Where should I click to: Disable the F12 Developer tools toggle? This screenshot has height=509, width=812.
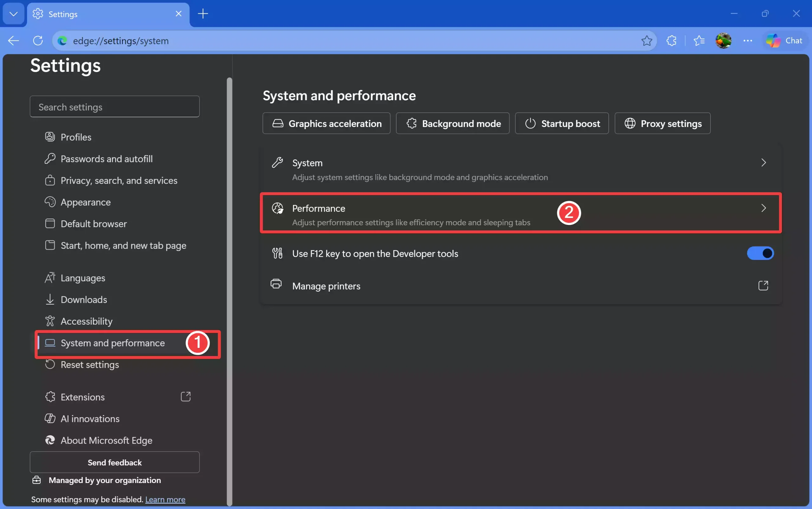[761, 253]
